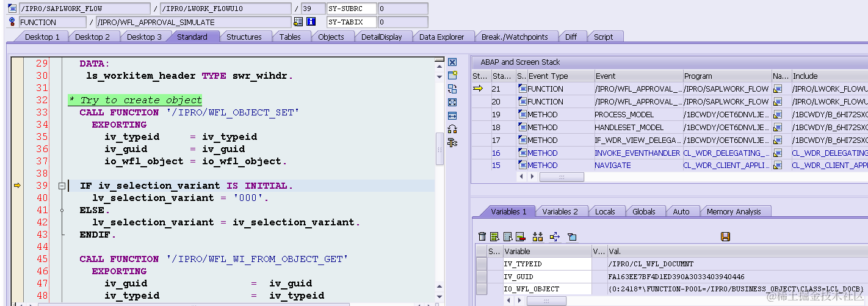868x306 pixels.
Task: Open the Tables tab
Action: coord(290,37)
